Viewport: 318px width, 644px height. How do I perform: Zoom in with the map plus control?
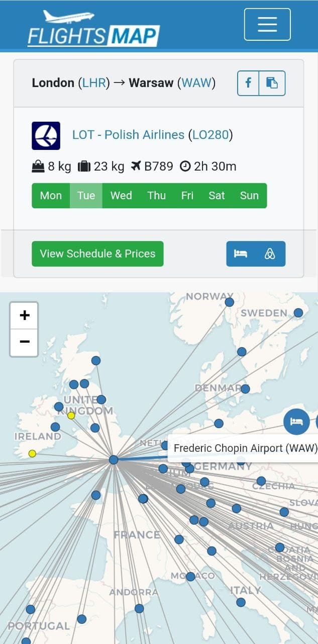(24, 315)
